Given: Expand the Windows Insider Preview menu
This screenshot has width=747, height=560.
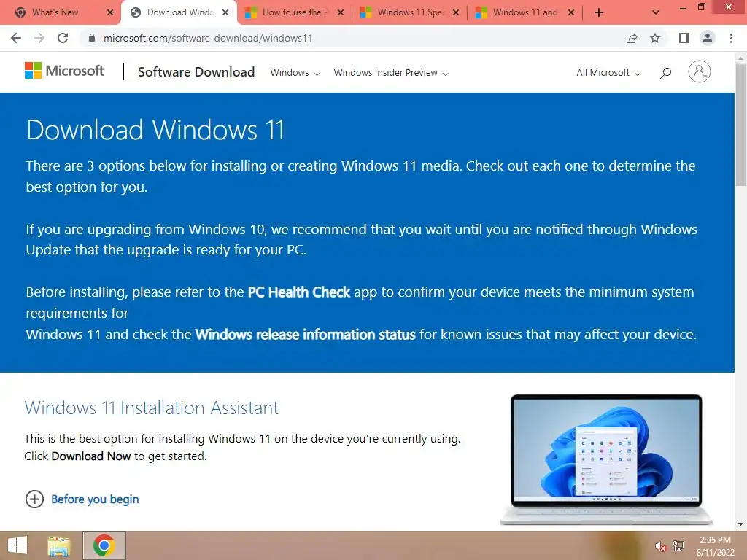Looking at the screenshot, I should [x=391, y=73].
